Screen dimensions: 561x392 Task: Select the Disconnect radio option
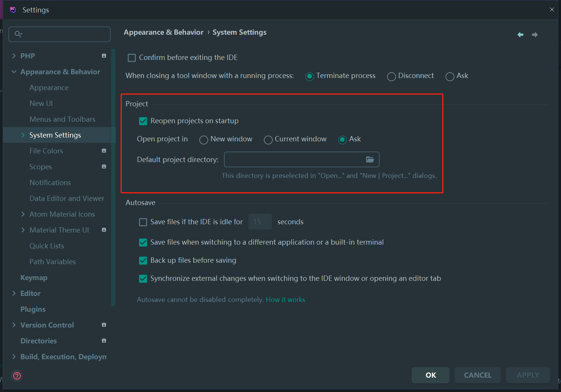click(x=391, y=77)
